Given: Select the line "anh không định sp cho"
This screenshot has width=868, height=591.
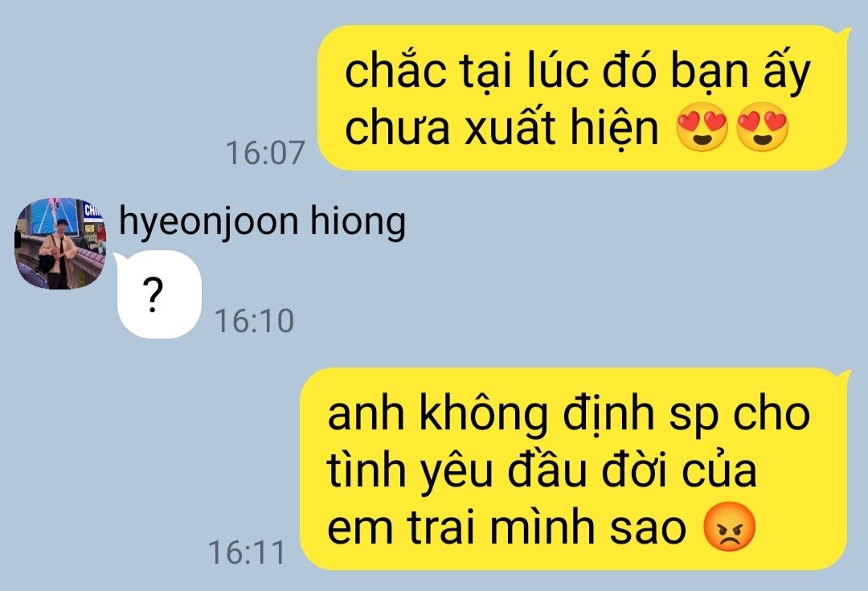Looking at the screenshot, I should [568, 414].
